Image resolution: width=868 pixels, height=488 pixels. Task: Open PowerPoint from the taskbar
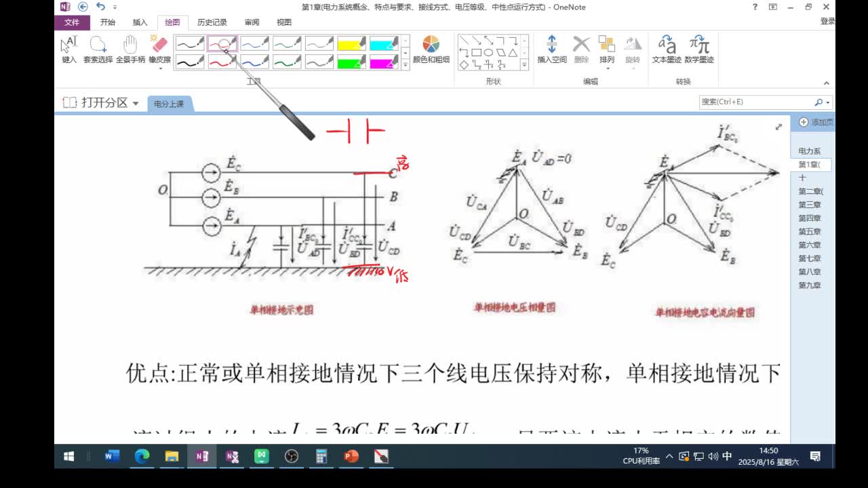point(351,456)
